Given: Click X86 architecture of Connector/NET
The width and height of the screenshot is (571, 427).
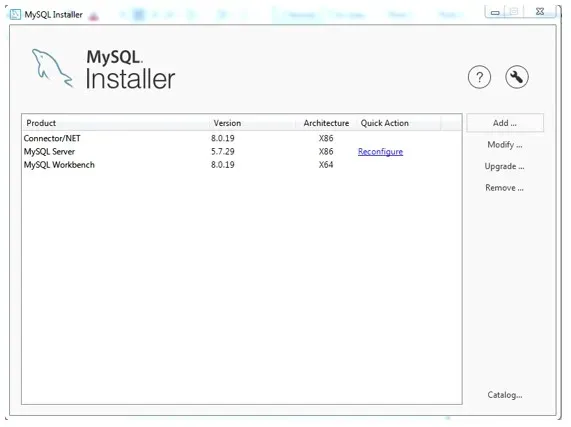Looking at the screenshot, I should [x=326, y=138].
